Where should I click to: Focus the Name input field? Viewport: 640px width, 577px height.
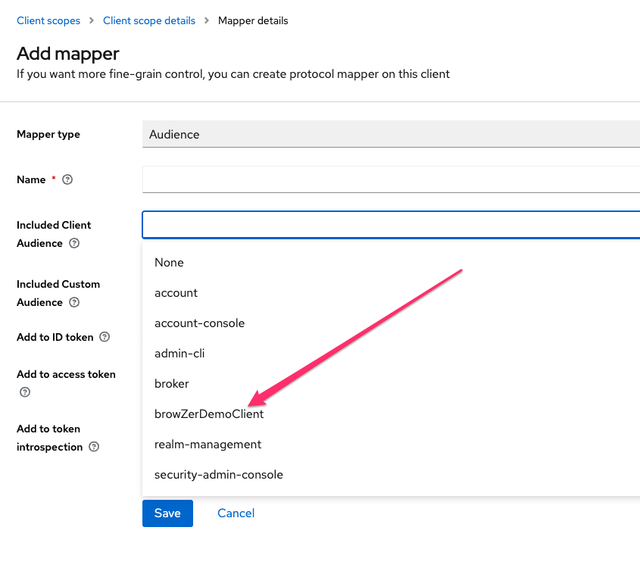click(391, 180)
